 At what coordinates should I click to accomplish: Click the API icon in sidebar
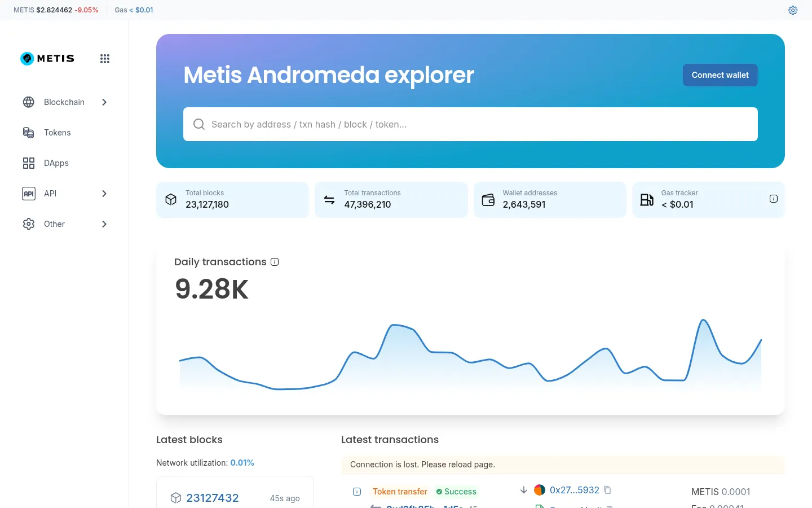pos(29,194)
